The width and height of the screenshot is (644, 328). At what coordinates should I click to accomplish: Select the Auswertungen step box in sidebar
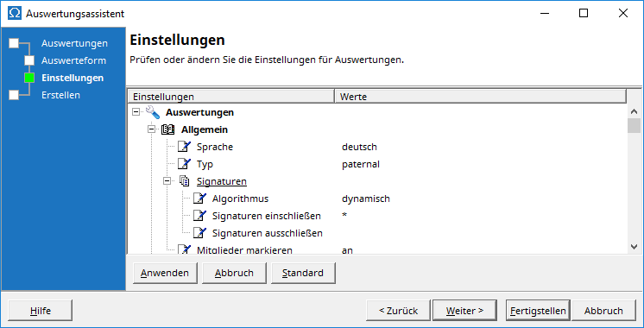pos(14,43)
